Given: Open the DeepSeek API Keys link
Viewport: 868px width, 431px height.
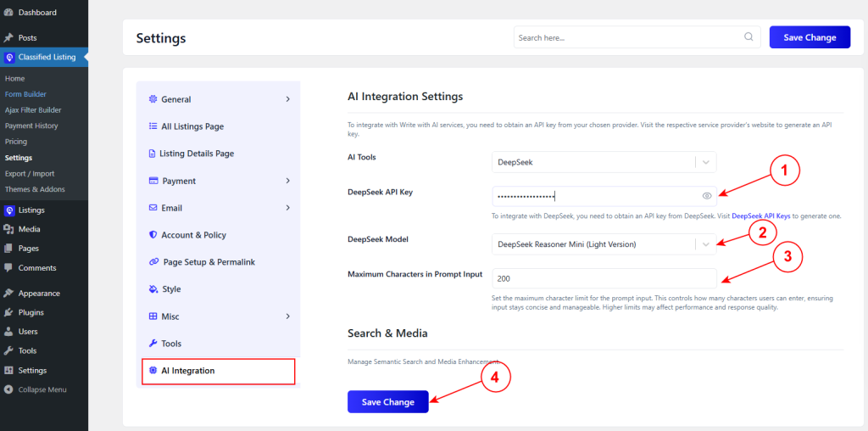Looking at the screenshot, I should [x=761, y=216].
